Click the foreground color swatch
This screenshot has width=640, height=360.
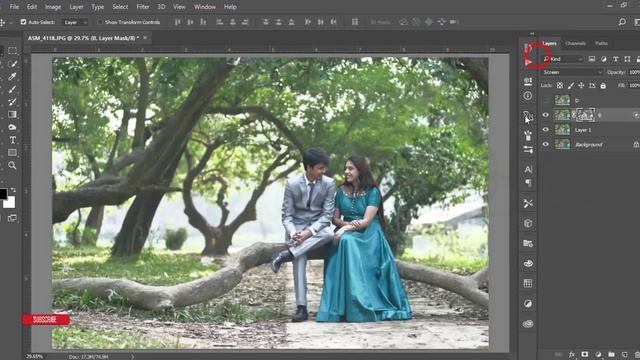pyautogui.click(x=3, y=194)
